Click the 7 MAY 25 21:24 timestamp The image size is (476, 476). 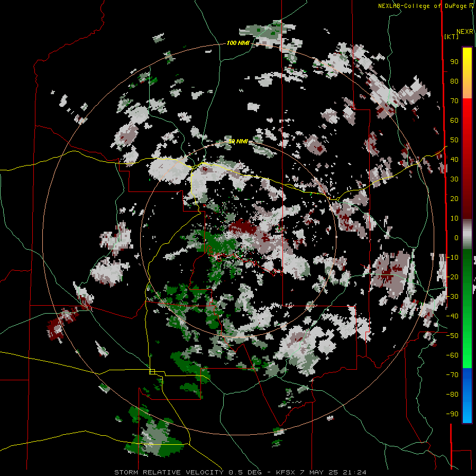tap(333, 472)
